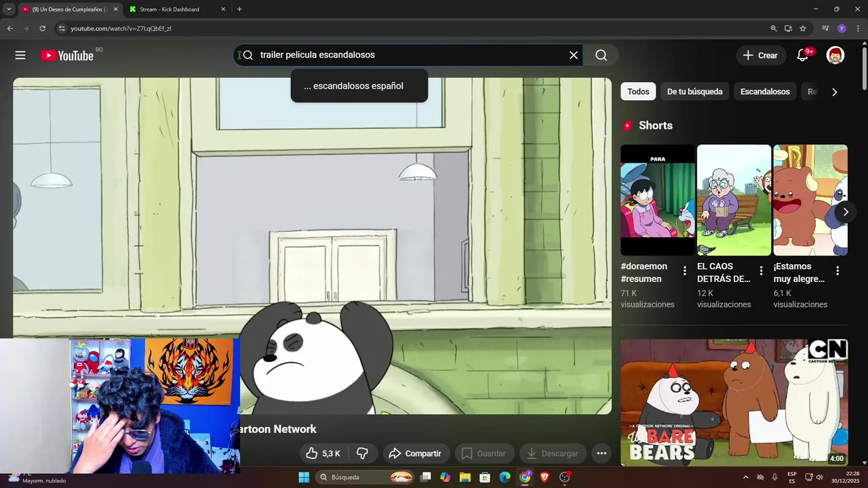The width and height of the screenshot is (868, 488).
Task: Open the Windows Start menu
Action: pos(304,477)
